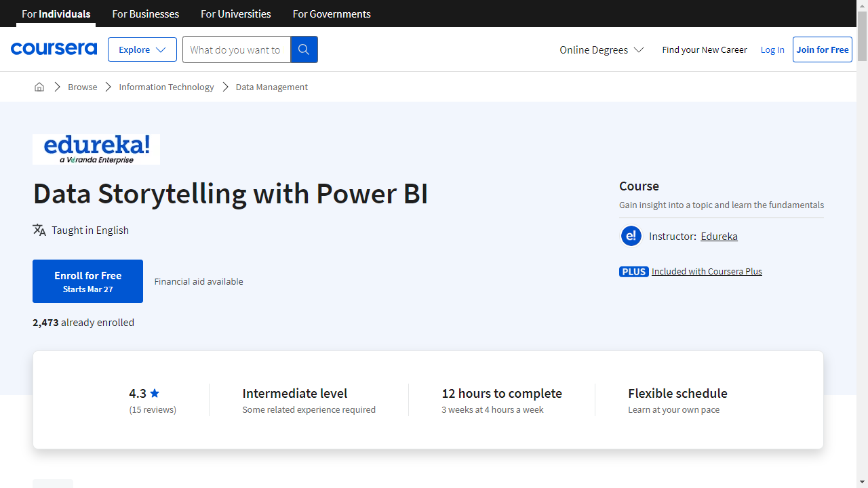
Task: Focus the 'What do you want to' search field
Action: pos(236,49)
